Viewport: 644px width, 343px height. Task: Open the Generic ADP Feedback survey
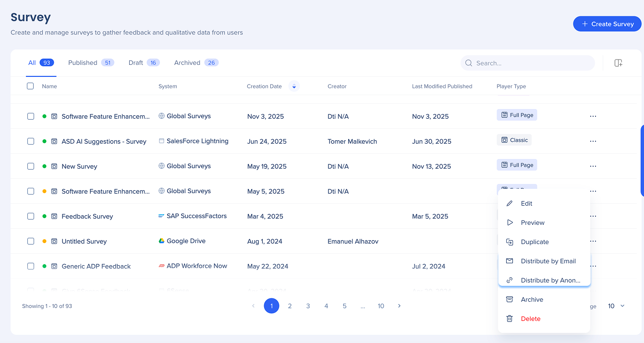click(x=96, y=266)
